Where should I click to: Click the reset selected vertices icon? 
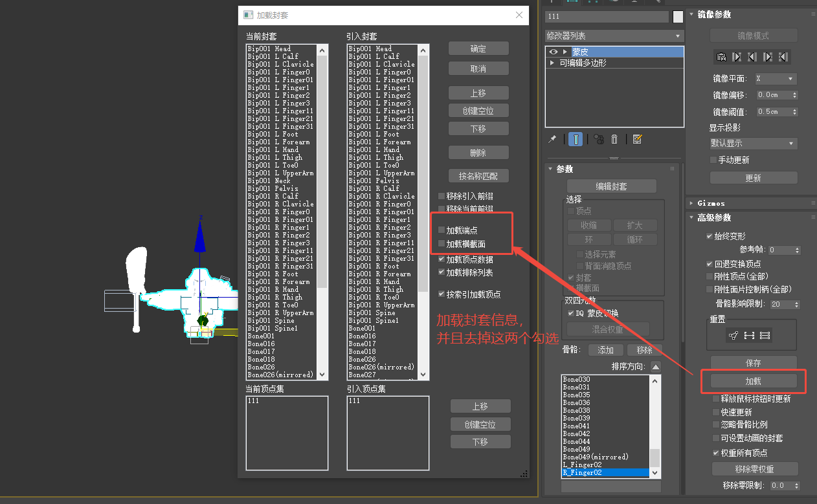733,335
